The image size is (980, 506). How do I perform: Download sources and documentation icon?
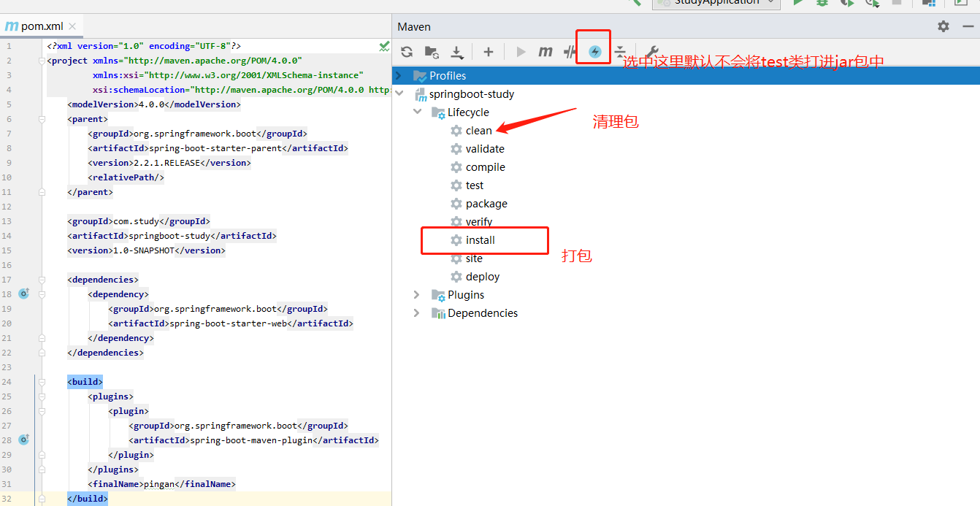tap(457, 52)
